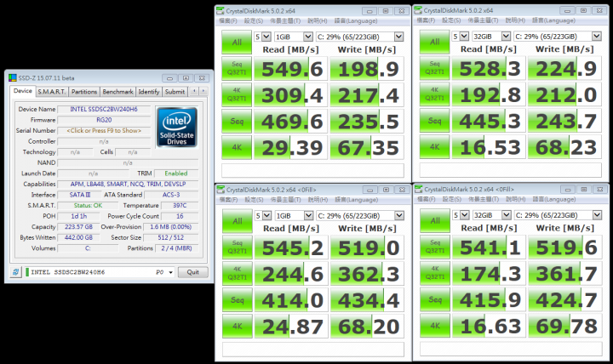Open 設定(S) menu in the top 1GiB CrystalDiskMark window
Viewport: 613px width, 364px height.
254,20
